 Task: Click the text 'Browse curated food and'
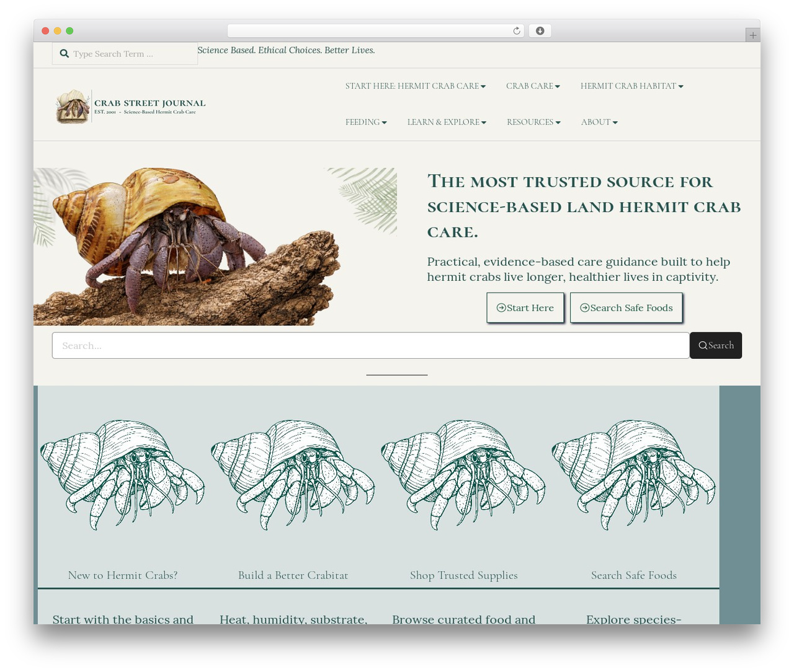tap(463, 619)
